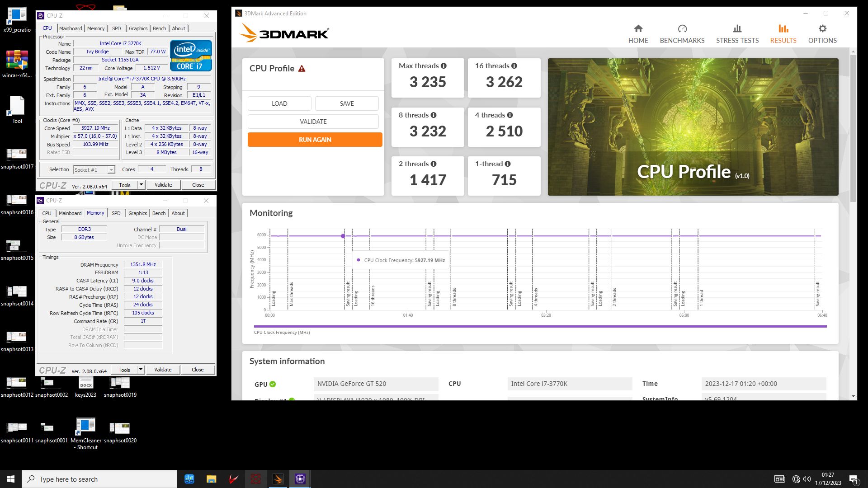The width and height of the screenshot is (868, 488).
Task: Click the 8 threads info icon
Action: [434, 115]
